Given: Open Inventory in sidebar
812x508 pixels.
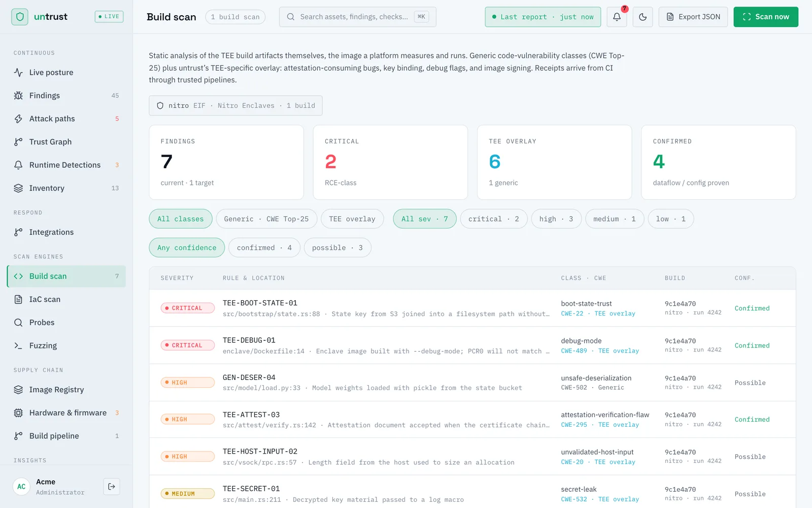Looking at the screenshot, I should click(66, 188).
